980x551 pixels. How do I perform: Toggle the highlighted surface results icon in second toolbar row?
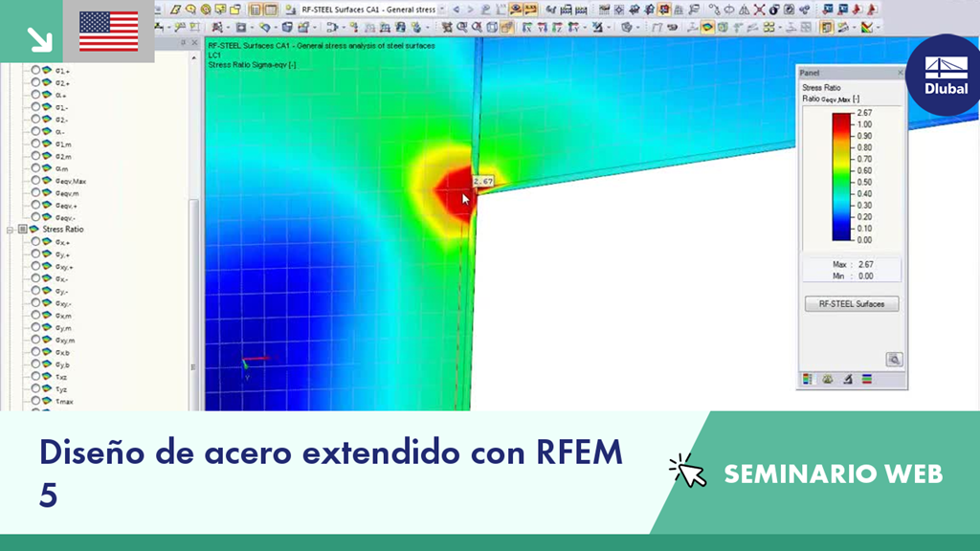pos(707,27)
